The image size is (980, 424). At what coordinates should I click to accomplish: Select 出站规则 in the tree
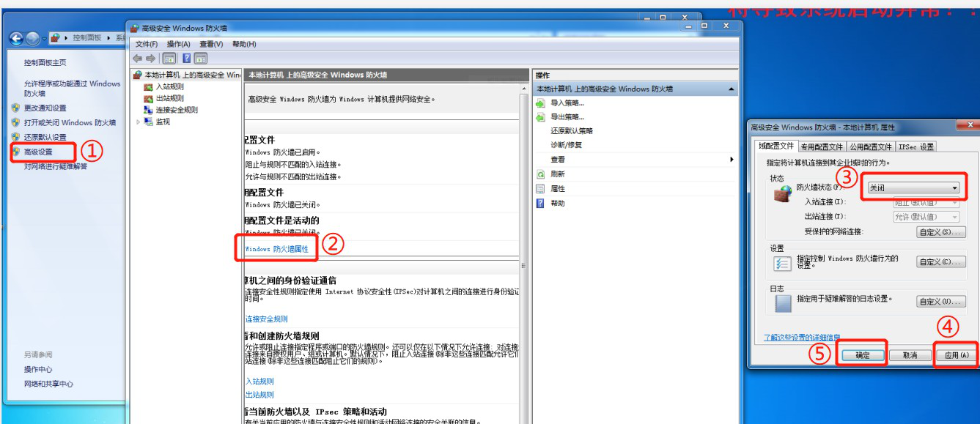point(169,98)
